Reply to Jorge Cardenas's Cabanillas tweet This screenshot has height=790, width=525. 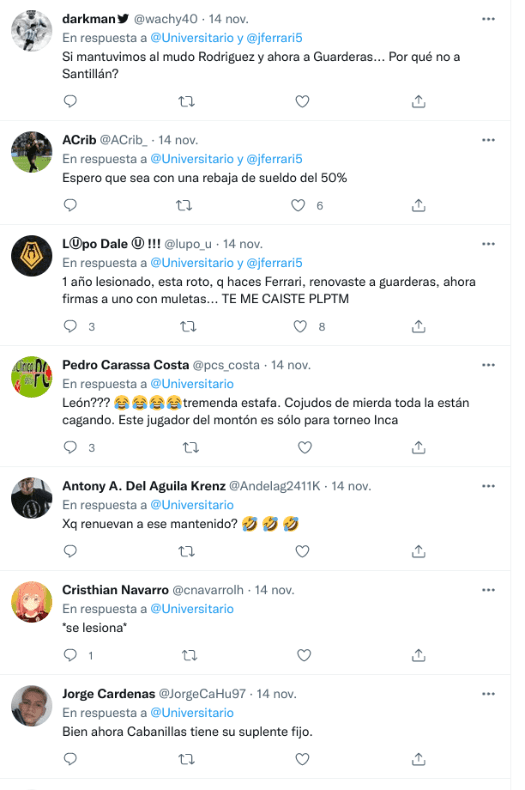tap(70, 759)
